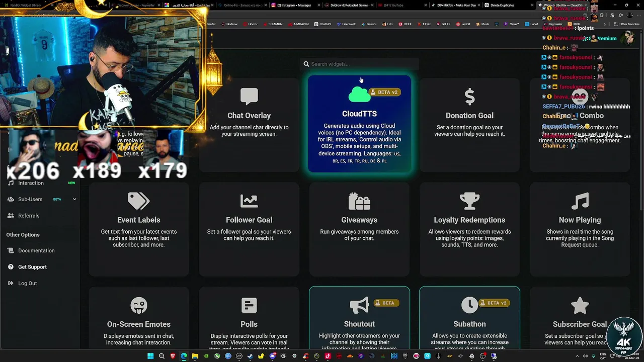This screenshot has height=362, width=644.
Task: Click Get Support in sidebar
Action: click(32, 267)
